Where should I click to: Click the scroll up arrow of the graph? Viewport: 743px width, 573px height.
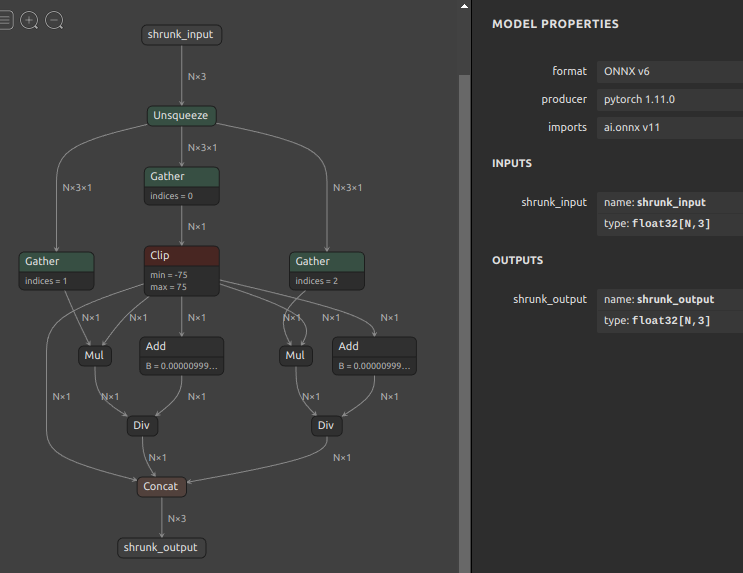point(464,6)
